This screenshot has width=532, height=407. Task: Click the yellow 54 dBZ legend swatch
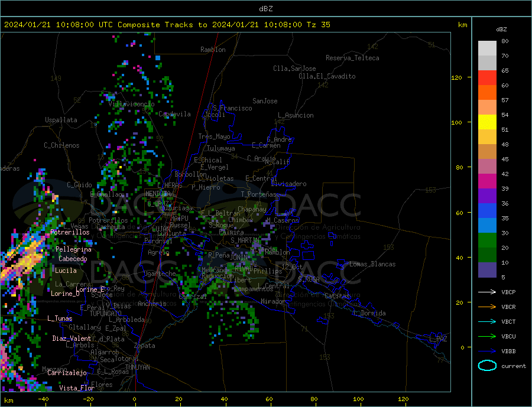coord(487,122)
